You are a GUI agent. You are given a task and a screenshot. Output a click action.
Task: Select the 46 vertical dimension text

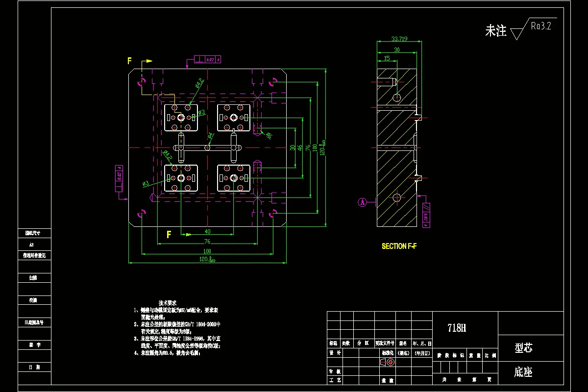300,147
